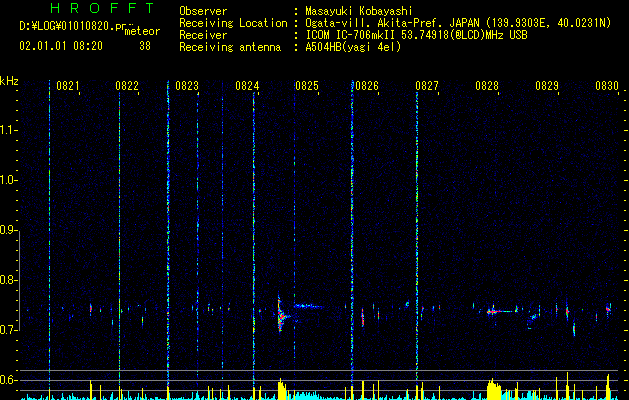Click the 0822 time marker
This screenshot has height=400, width=629.
click(127, 86)
